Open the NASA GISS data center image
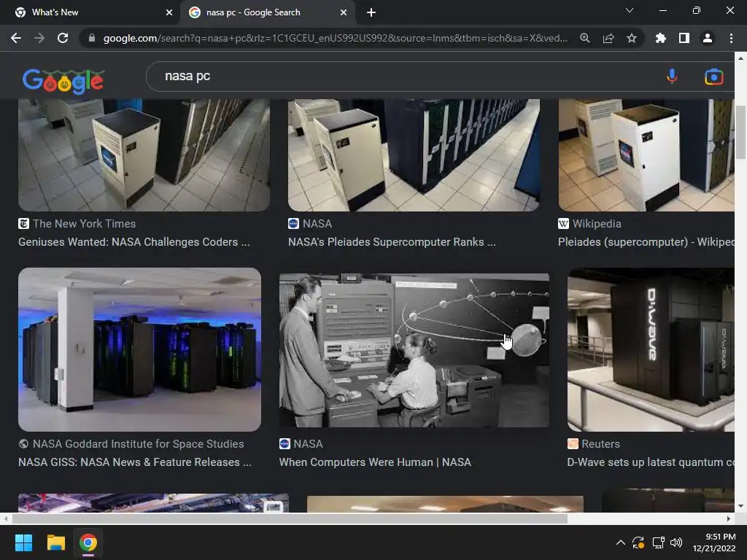This screenshot has height=560, width=747. point(139,349)
